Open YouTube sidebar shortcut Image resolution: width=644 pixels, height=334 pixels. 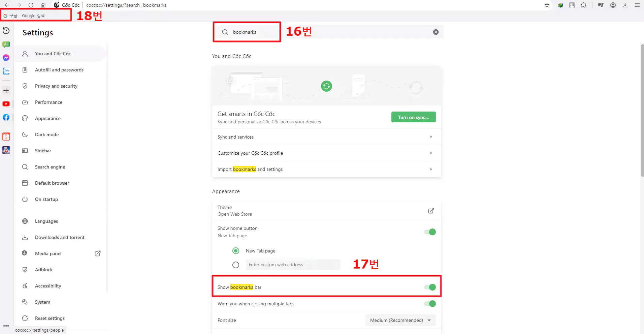(6, 104)
